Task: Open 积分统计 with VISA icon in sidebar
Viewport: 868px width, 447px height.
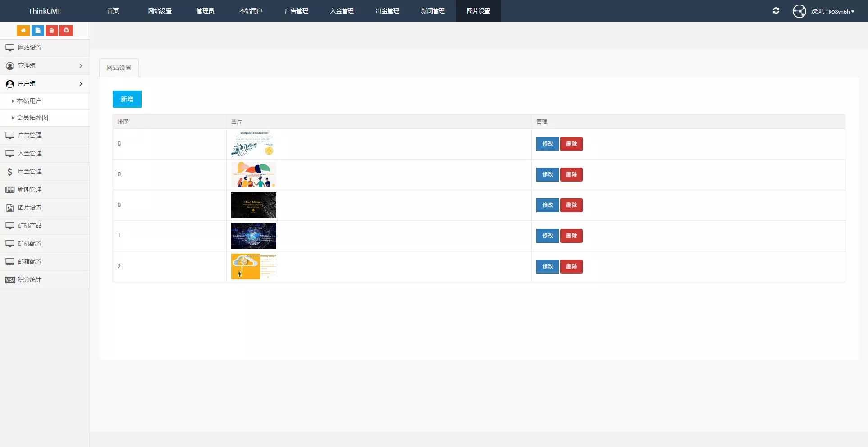Action: pos(30,280)
